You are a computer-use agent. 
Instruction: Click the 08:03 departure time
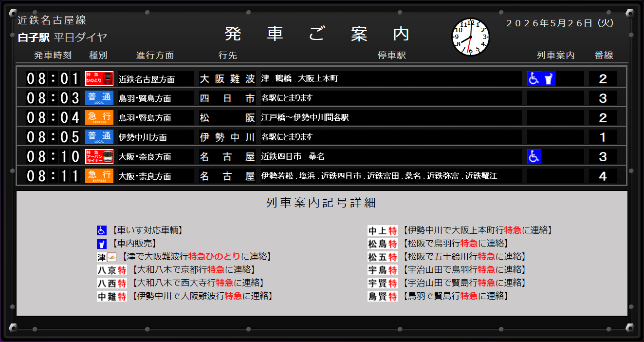point(53,98)
